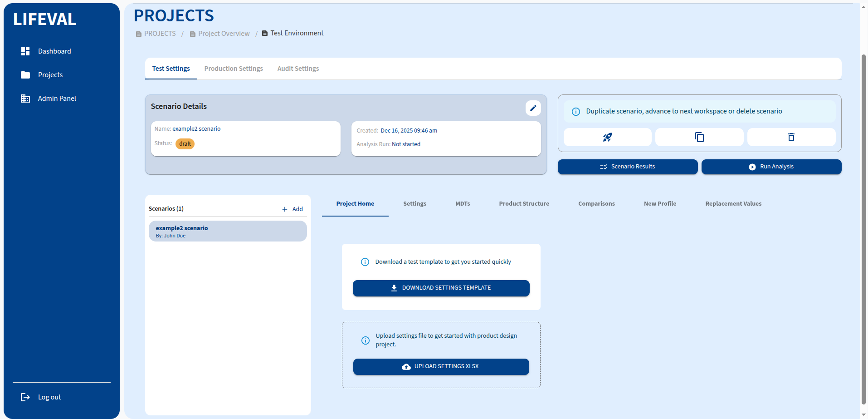This screenshot has height=419, width=868.
Task: Download the settings template
Action: coord(441,288)
